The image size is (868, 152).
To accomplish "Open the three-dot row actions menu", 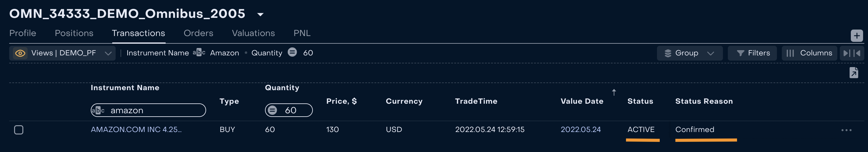I will point(846,130).
